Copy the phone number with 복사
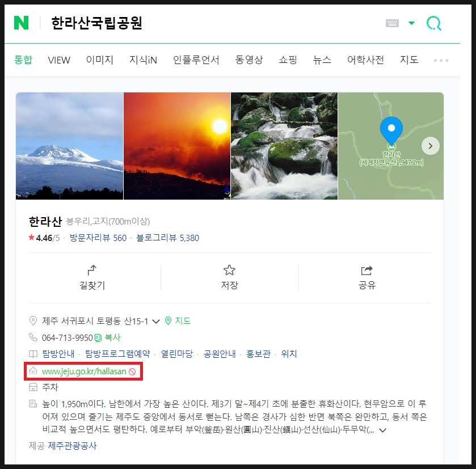476x469 pixels. [x=108, y=337]
